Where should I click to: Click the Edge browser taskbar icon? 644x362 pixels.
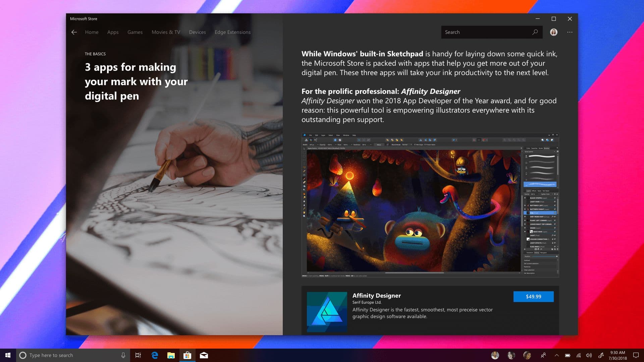tap(155, 355)
